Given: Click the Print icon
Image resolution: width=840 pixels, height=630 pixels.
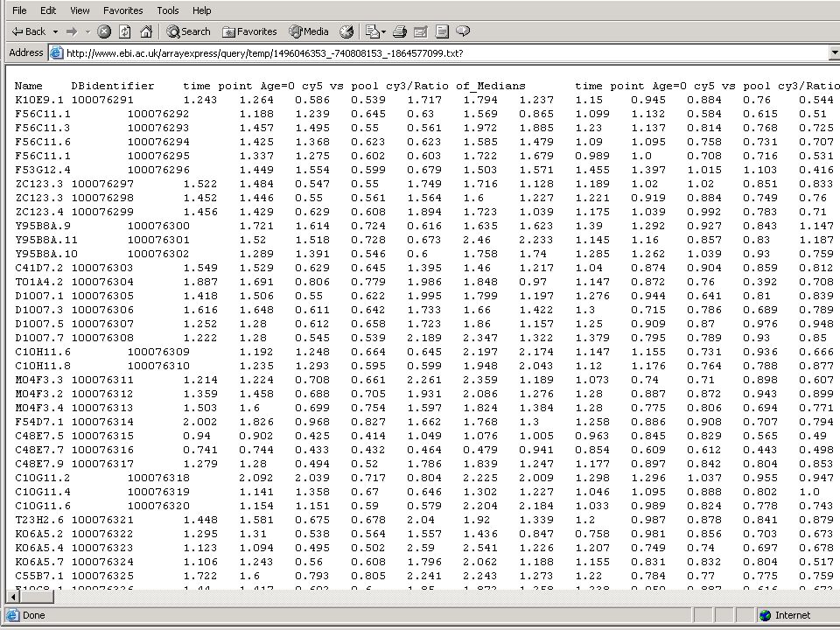Looking at the screenshot, I should 400,32.
